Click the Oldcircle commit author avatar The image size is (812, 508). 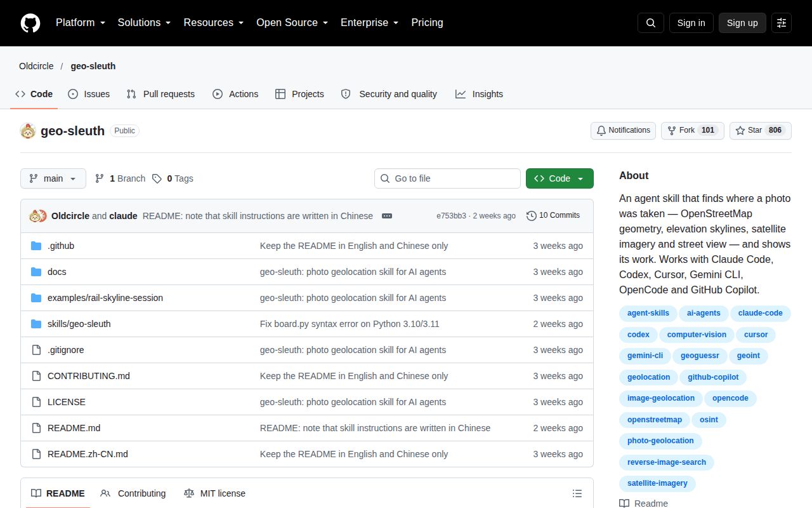35,216
